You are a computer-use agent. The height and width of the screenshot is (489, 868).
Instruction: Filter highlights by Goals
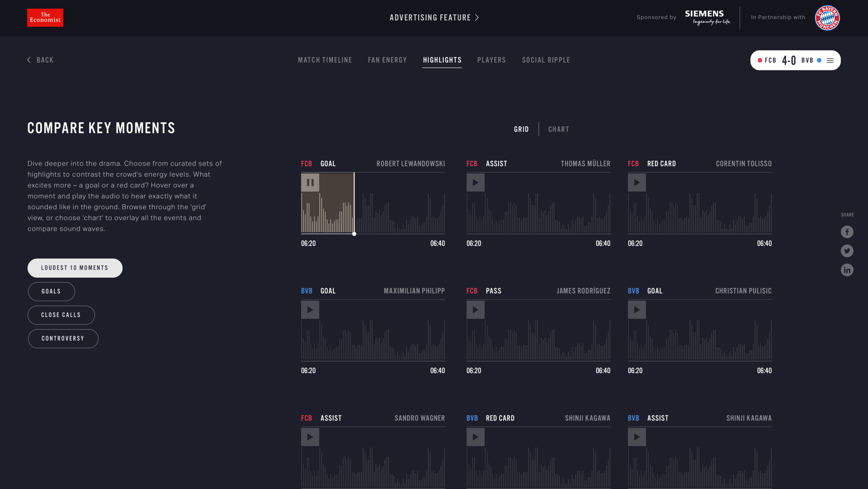[51, 292]
